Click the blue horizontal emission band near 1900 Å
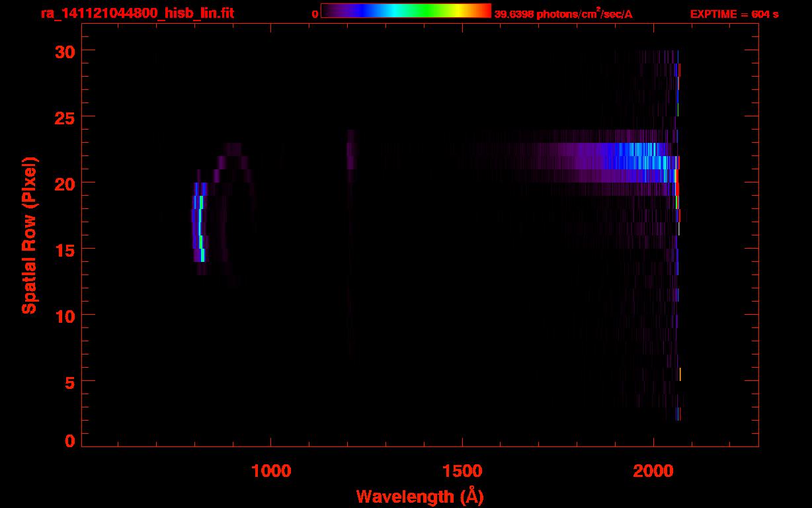This screenshot has width=812, height=508. tap(622, 162)
